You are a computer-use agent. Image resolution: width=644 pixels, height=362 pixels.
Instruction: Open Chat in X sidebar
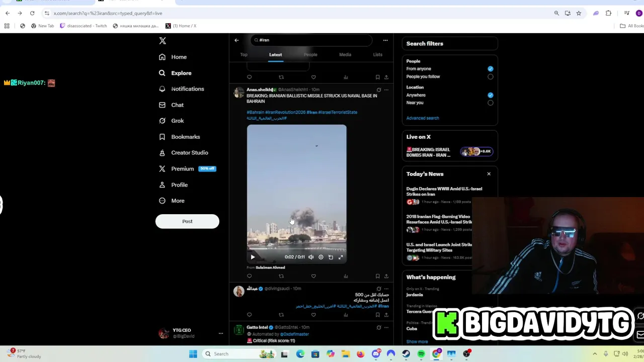click(171, 105)
